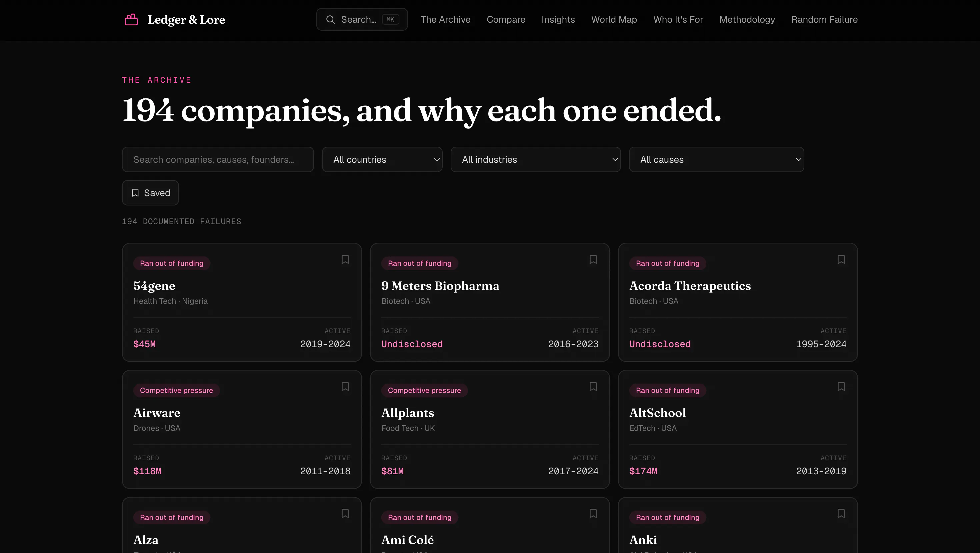Click the Ledger & Lore briefcase logo
The height and width of the screenshot is (553, 980).
coord(131,19)
